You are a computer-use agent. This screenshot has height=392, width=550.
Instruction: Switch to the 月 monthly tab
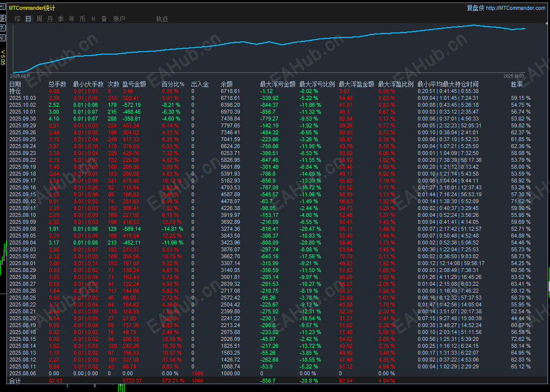(50, 19)
